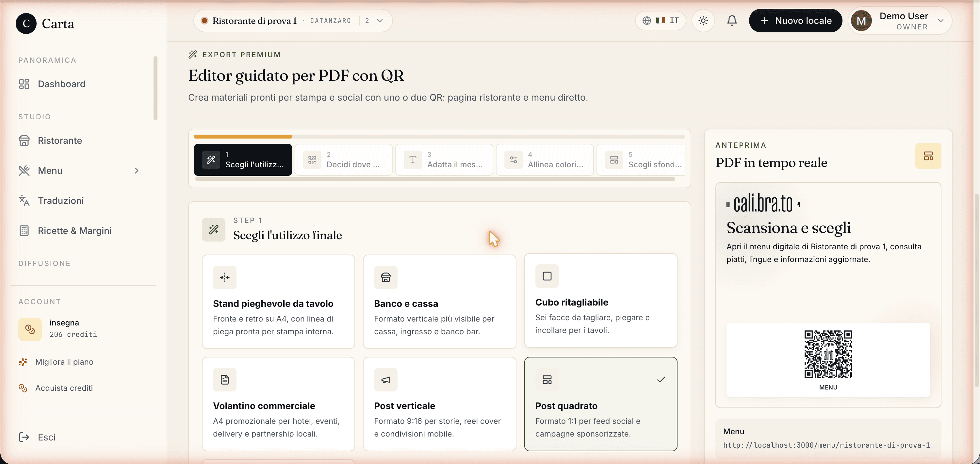Click the Ricette & Margini calculator icon
The image size is (980, 464).
(24, 231)
